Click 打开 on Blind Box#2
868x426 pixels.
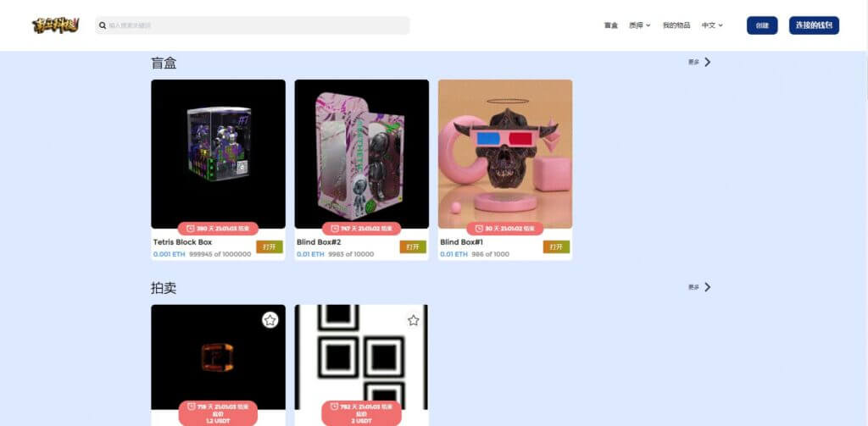[413, 246]
